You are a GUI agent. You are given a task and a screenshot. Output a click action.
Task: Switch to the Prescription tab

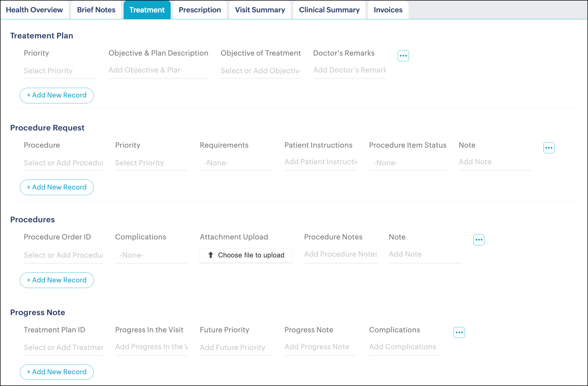click(200, 10)
